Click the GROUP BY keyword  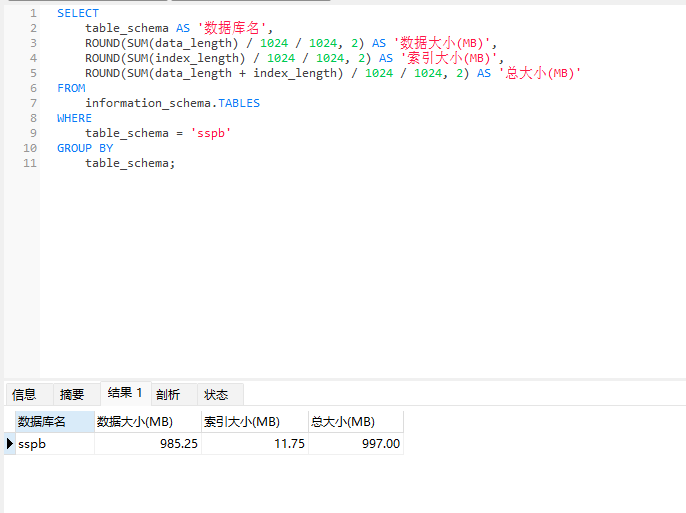(x=85, y=148)
